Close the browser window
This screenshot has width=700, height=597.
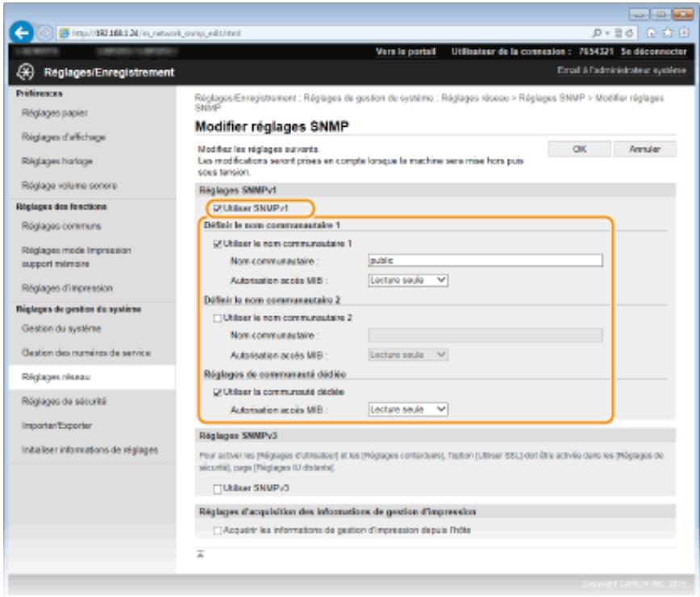coord(683,15)
